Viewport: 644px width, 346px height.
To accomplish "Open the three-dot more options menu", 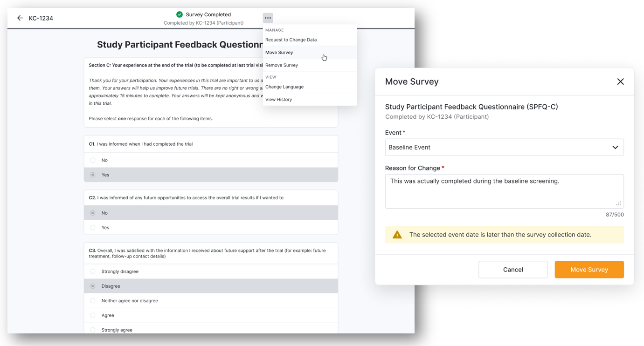I will pyautogui.click(x=268, y=18).
